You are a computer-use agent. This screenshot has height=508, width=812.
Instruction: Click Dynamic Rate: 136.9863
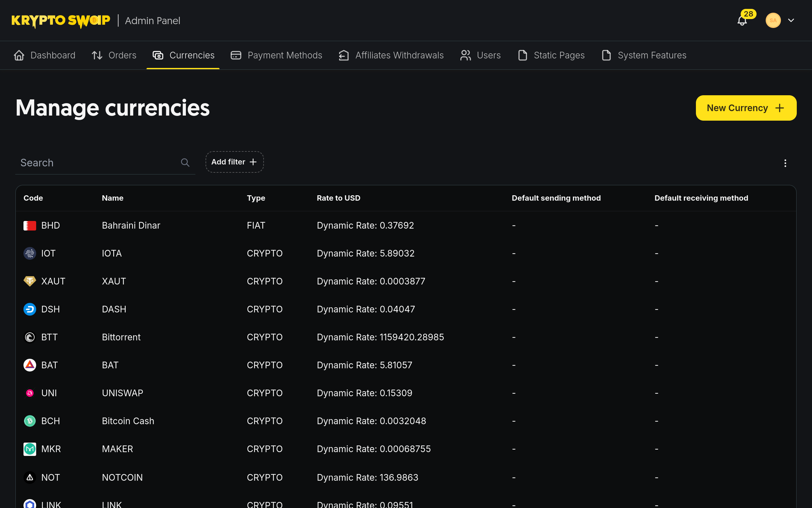click(368, 477)
